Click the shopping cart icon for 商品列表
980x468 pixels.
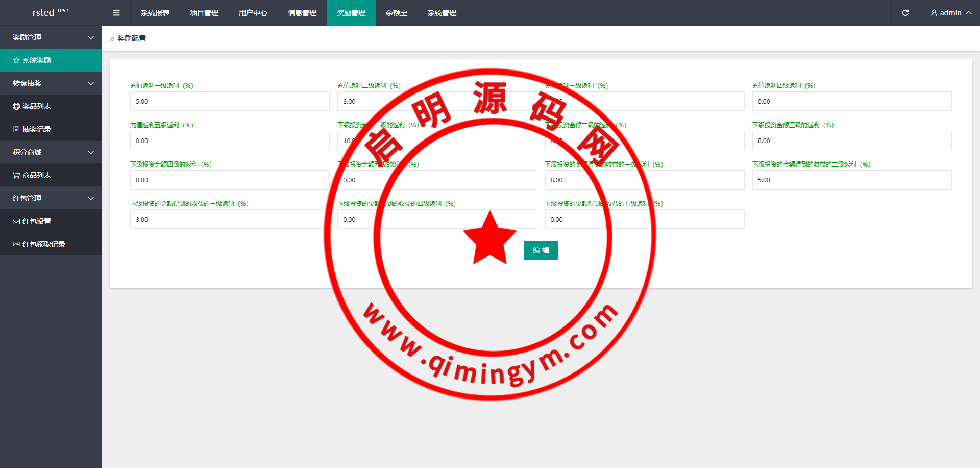point(16,175)
